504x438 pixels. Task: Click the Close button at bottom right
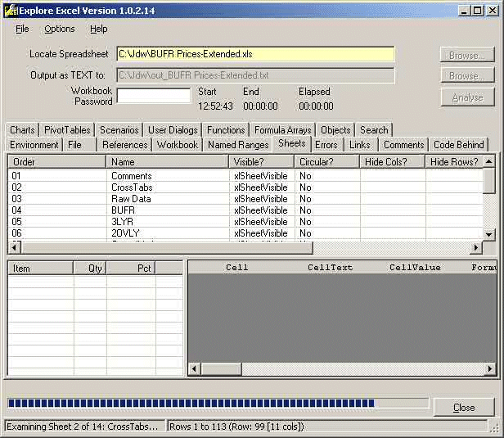pyautogui.click(x=464, y=408)
